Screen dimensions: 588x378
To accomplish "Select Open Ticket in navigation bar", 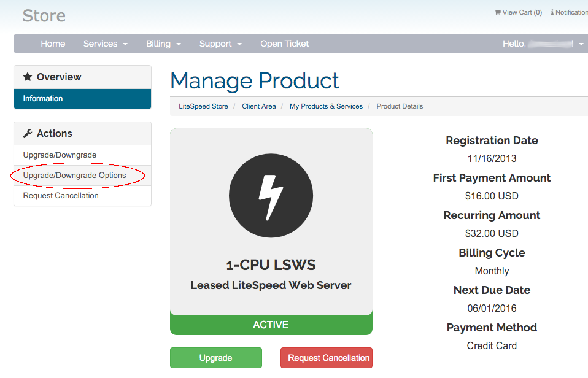I will pos(285,44).
